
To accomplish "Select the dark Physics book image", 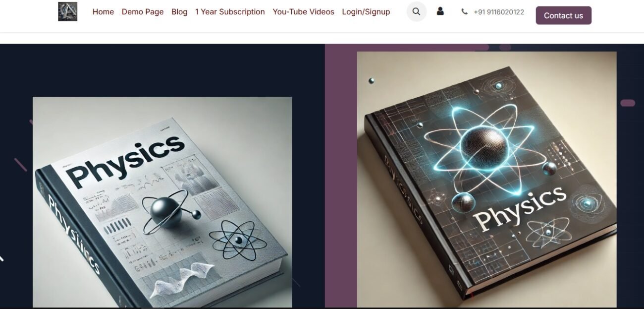I will pyautogui.click(x=486, y=179).
